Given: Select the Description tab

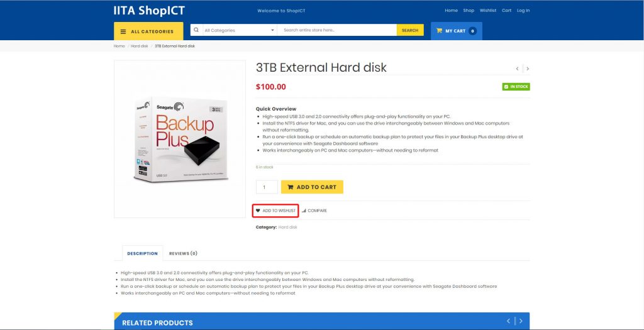Looking at the screenshot, I should tap(143, 253).
